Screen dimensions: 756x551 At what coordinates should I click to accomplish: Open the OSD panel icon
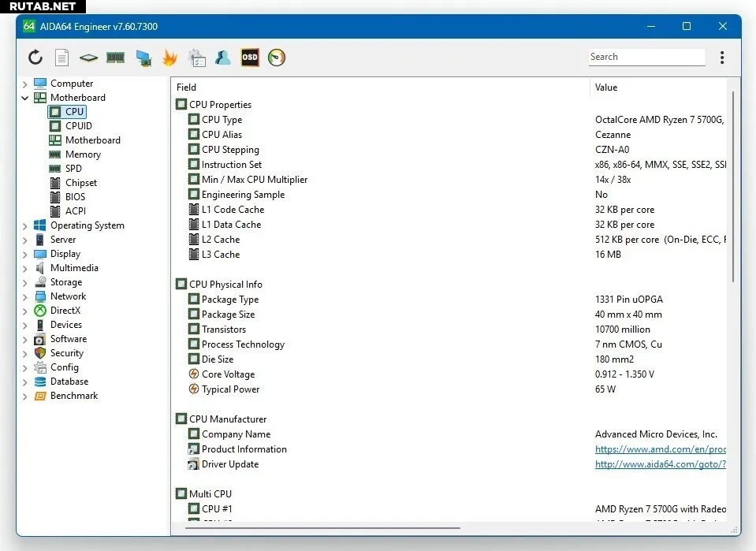click(249, 58)
